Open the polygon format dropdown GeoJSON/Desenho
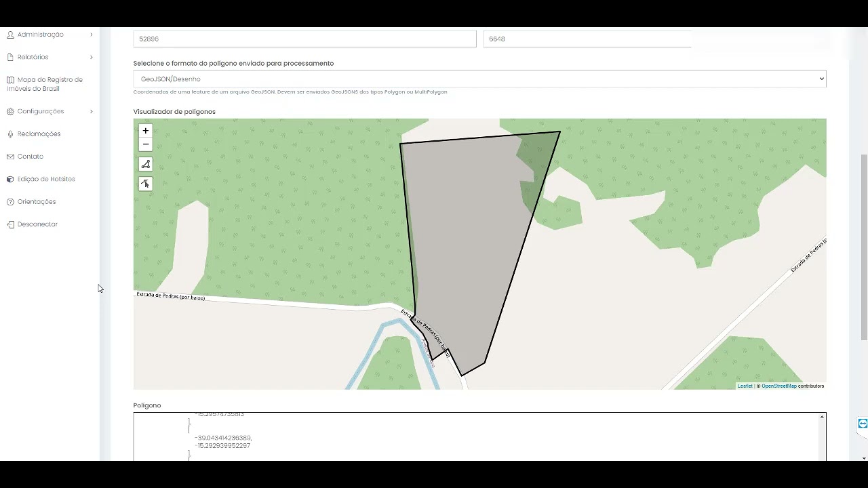This screenshot has height=488, width=868. coord(479,79)
